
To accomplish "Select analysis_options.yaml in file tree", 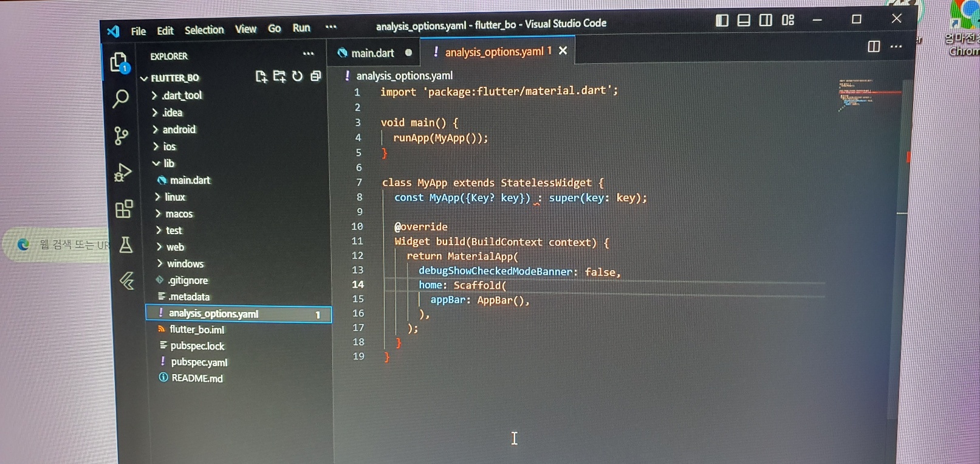I will pos(239,314).
